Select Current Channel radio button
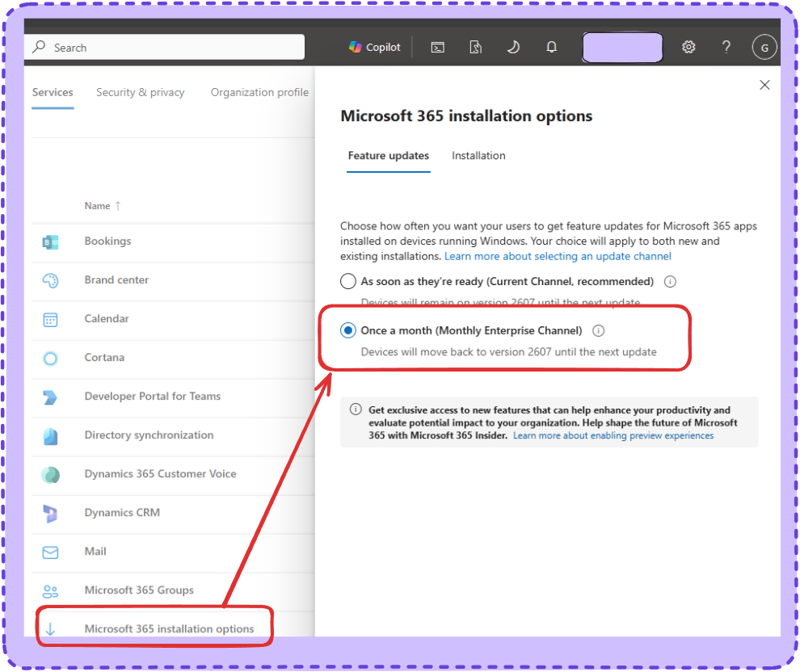 pyautogui.click(x=348, y=281)
